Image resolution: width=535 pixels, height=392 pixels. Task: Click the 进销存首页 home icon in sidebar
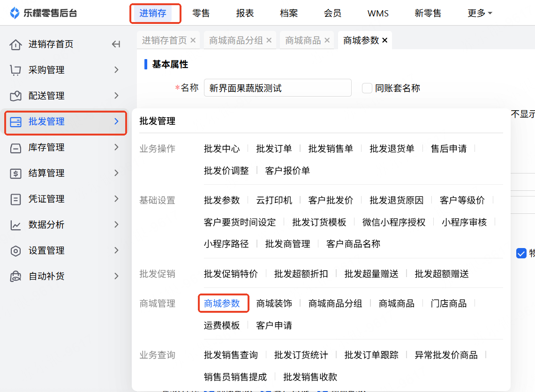click(x=15, y=45)
